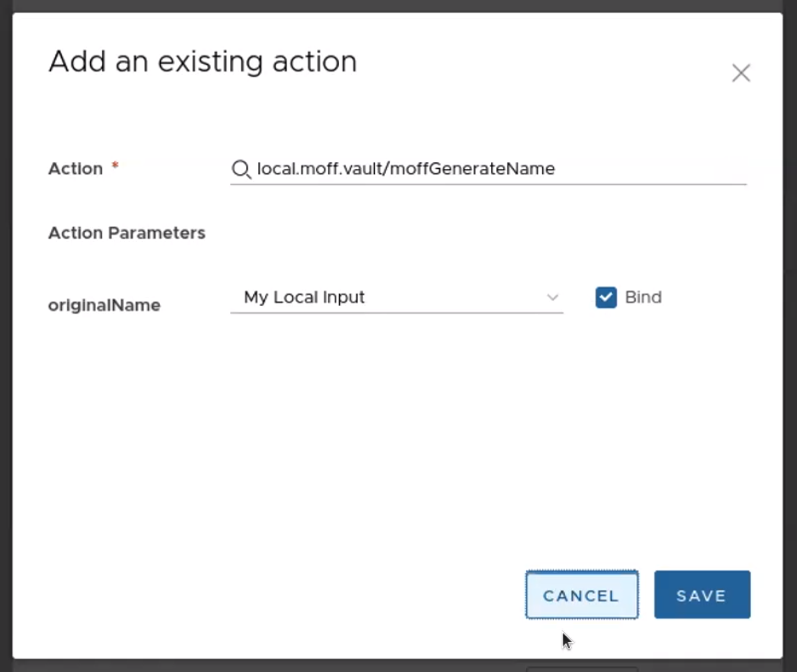
Task: Click the Action field label
Action: 76,169
